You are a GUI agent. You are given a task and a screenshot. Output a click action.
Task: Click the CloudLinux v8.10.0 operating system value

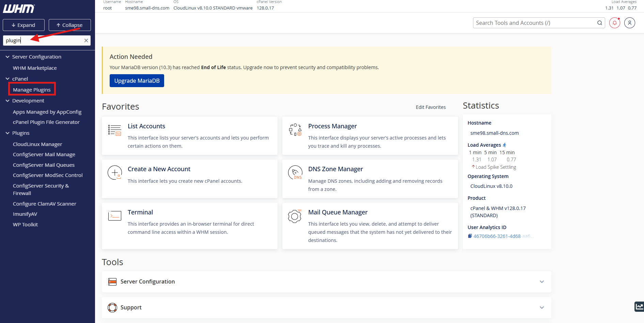491,186
